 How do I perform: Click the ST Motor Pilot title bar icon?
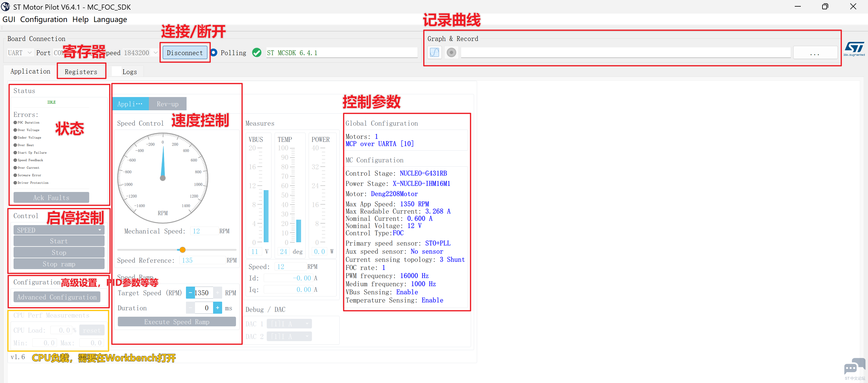point(6,7)
